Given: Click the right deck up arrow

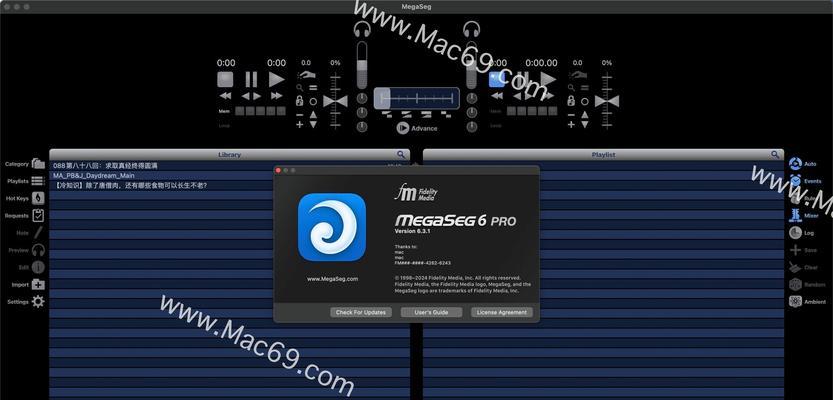Looking at the screenshot, I should (585, 114).
